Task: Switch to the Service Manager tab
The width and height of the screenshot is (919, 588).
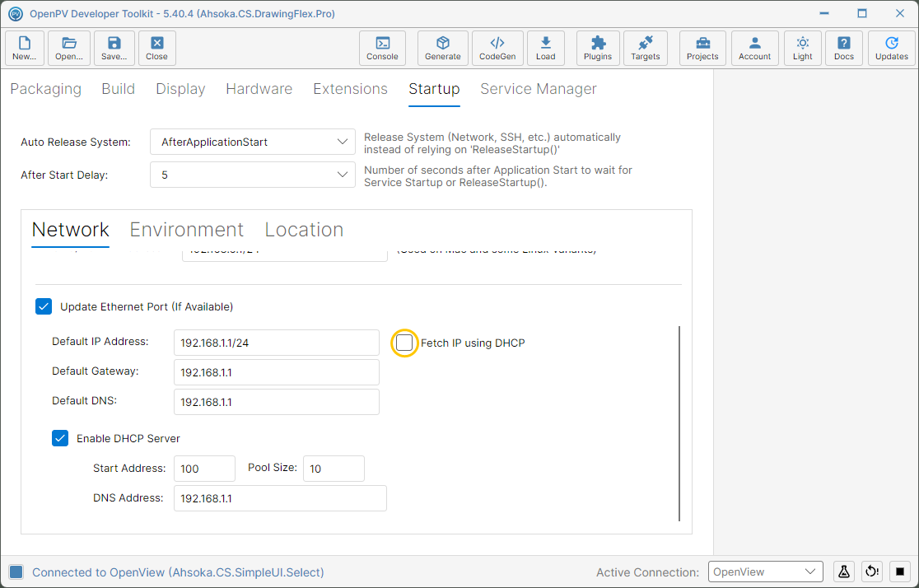Action: (539, 89)
